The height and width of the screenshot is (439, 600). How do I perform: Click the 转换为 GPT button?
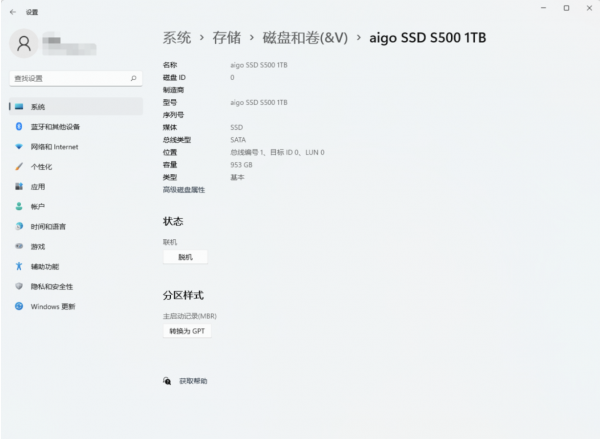tap(187, 331)
